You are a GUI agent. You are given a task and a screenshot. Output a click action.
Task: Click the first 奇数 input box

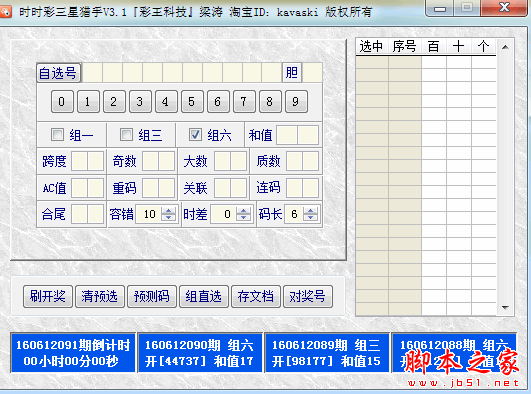pyautogui.click(x=151, y=161)
